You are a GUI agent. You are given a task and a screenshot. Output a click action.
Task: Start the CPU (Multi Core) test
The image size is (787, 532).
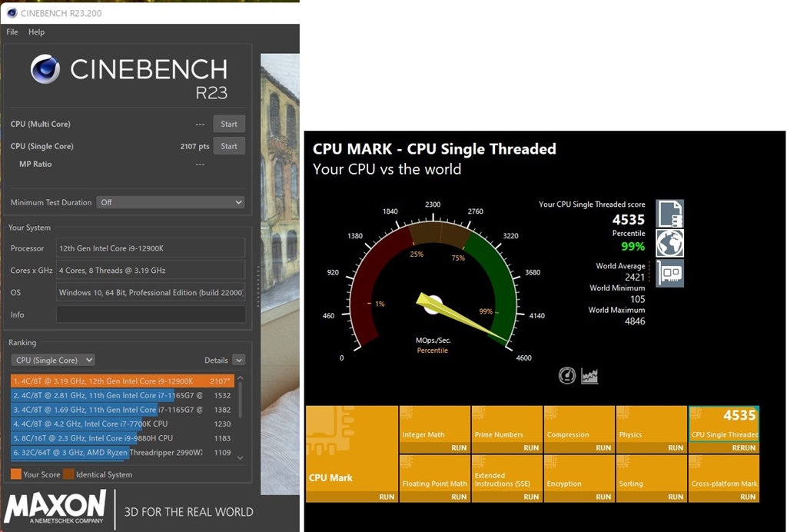(x=229, y=124)
